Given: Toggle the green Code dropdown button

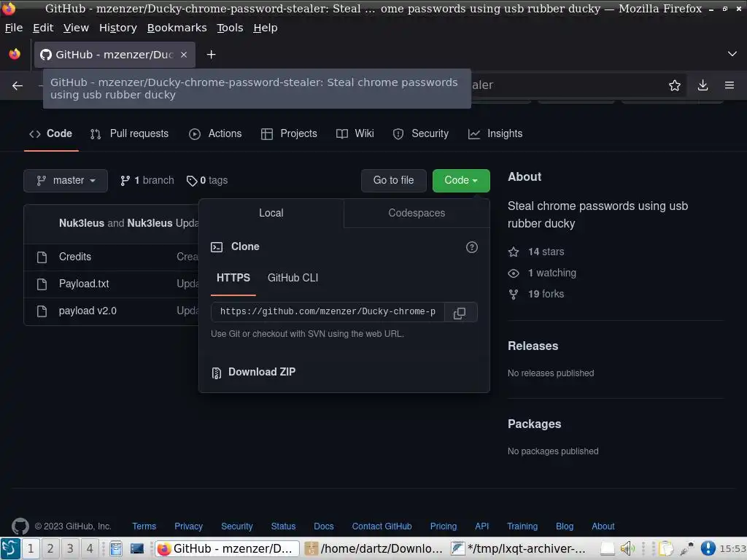Looking at the screenshot, I should [x=461, y=181].
